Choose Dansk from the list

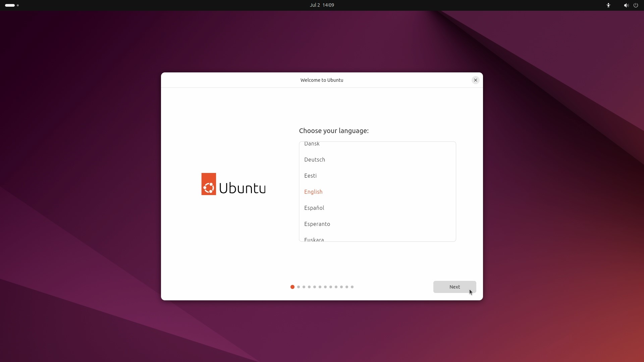pos(311,144)
